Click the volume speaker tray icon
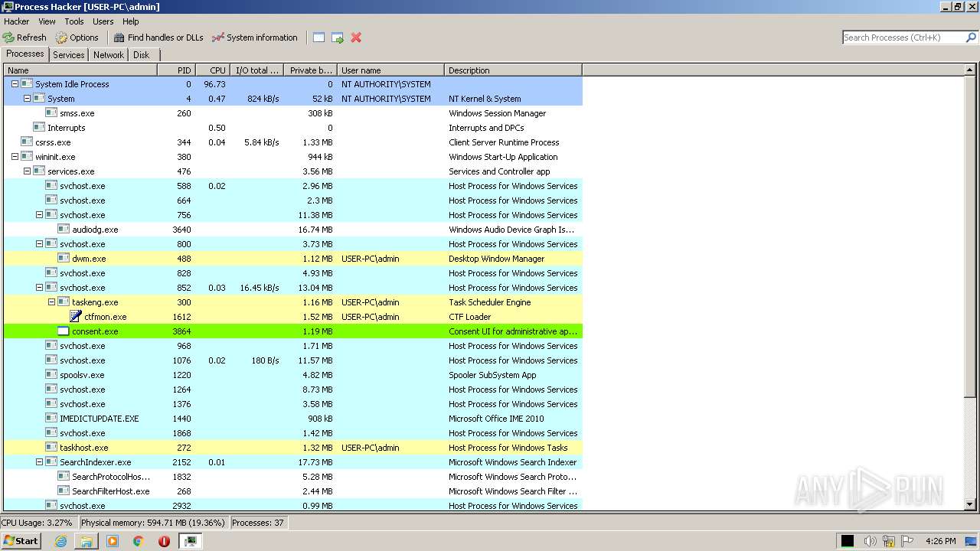Image resolution: width=980 pixels, height=551 pixels. (x=870, y=541)
